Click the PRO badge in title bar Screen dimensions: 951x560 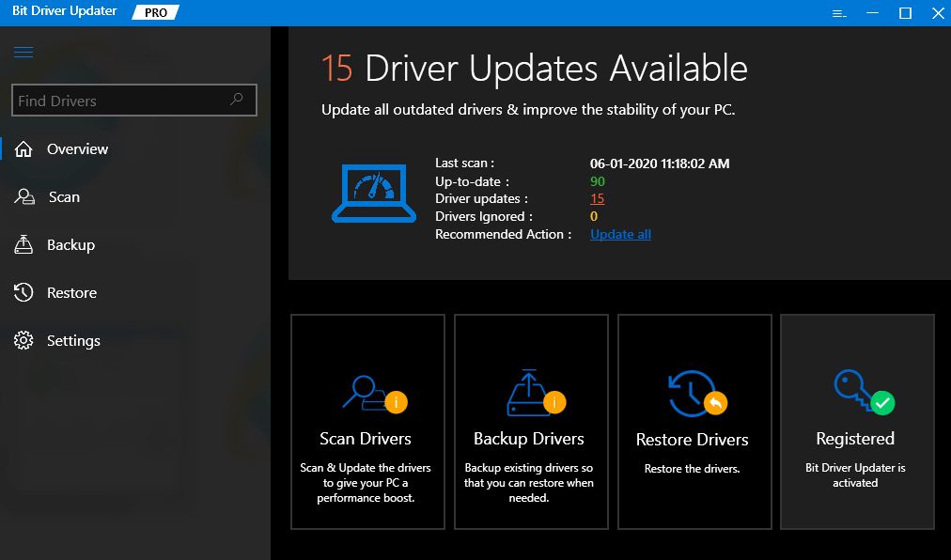tap(155, 13)
